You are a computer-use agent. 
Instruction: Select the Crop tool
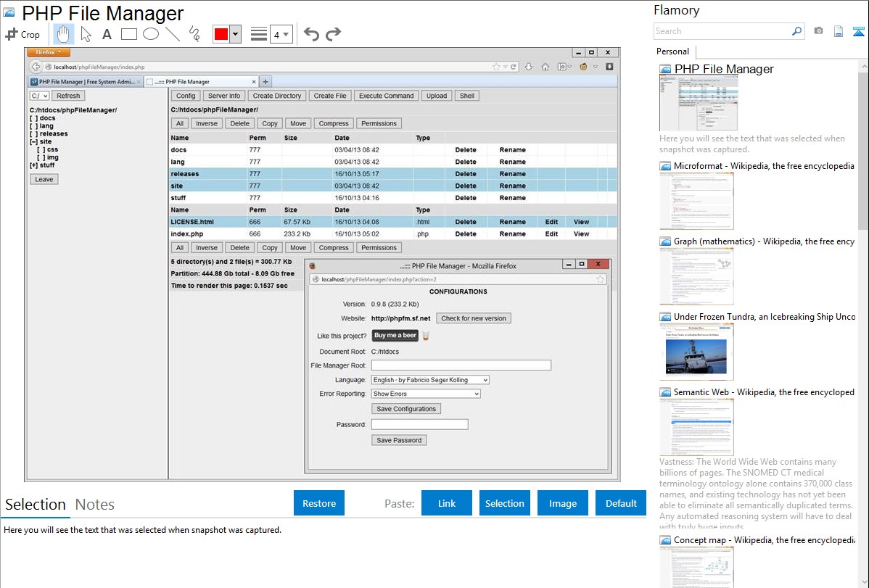coord(22,34)
